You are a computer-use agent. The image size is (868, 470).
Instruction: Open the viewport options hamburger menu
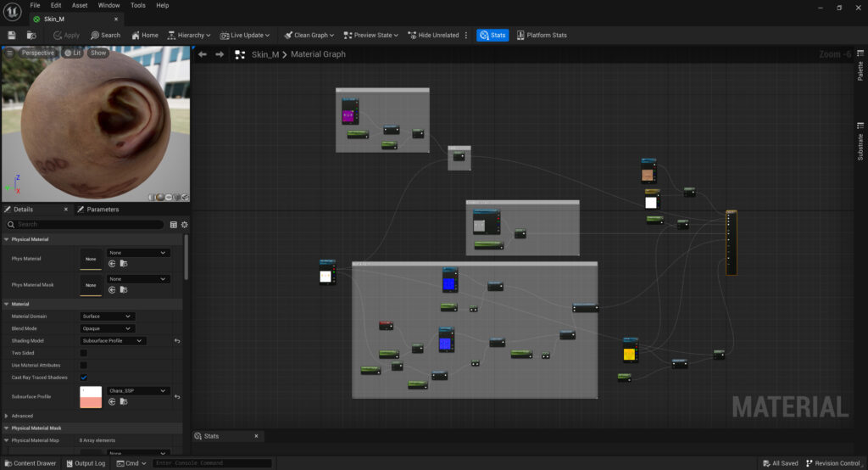click(x=9, y=53)
